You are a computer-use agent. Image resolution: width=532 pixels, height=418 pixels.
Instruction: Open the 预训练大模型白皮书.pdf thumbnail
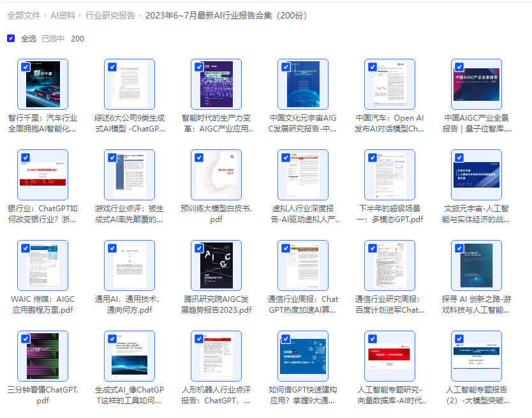[216, 175]
